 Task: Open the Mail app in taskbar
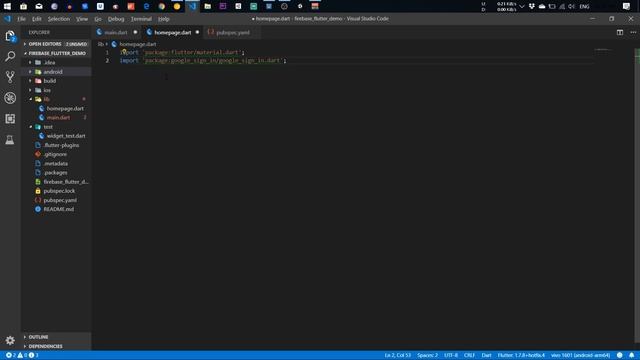39,6
